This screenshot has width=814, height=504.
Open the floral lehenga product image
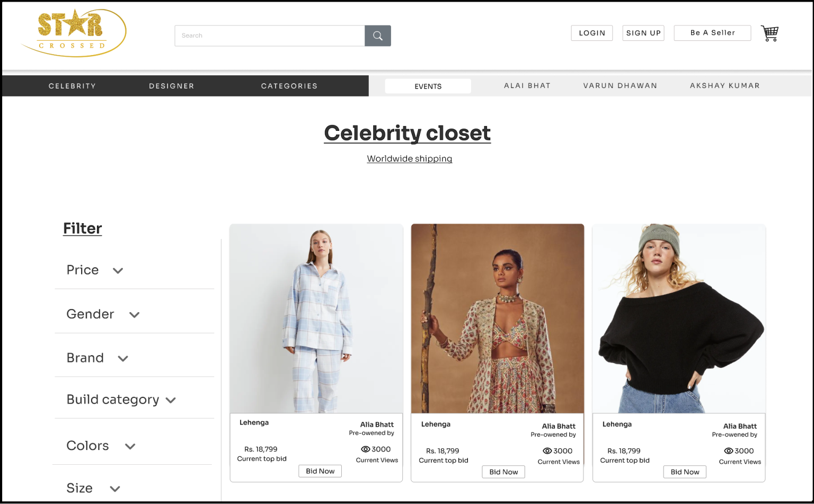(x=497, y=318)
